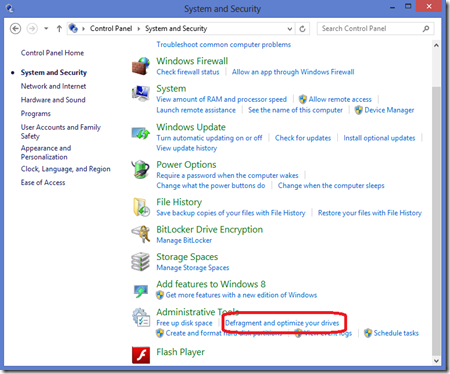Click Allow remote access
Image resolution: width=450 pixels, height=374 pixels.
click(x=340, y=99)
